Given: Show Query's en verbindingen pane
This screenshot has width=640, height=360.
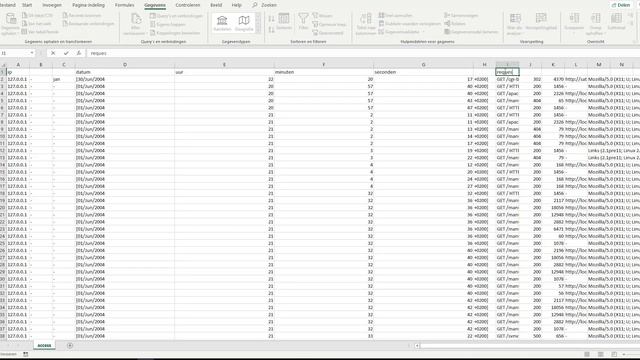Looking at the screenshot, I should pos(176,16).
